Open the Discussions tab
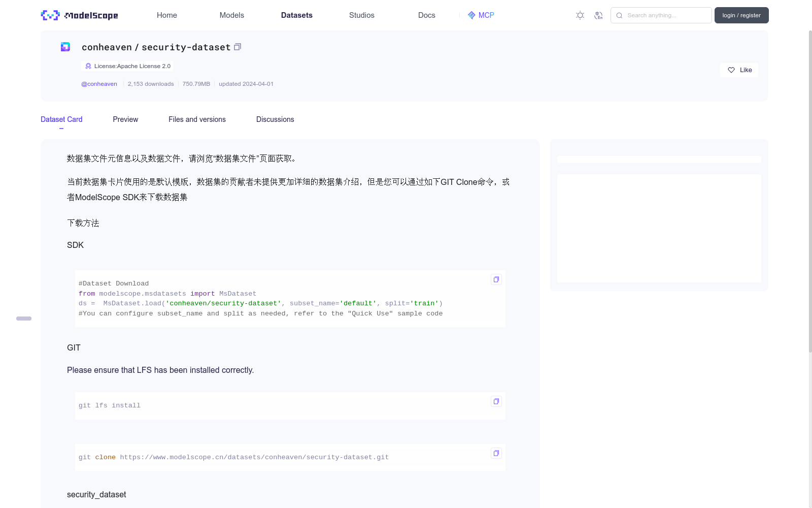Image resolution: width=812 pixels, height=508 pixels. point(275,119)
